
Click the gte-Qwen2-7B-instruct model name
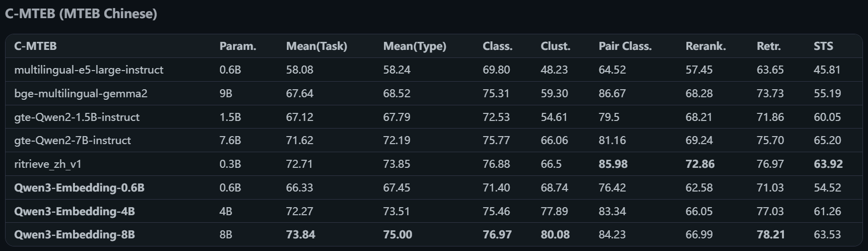click(x=72, y=141)
